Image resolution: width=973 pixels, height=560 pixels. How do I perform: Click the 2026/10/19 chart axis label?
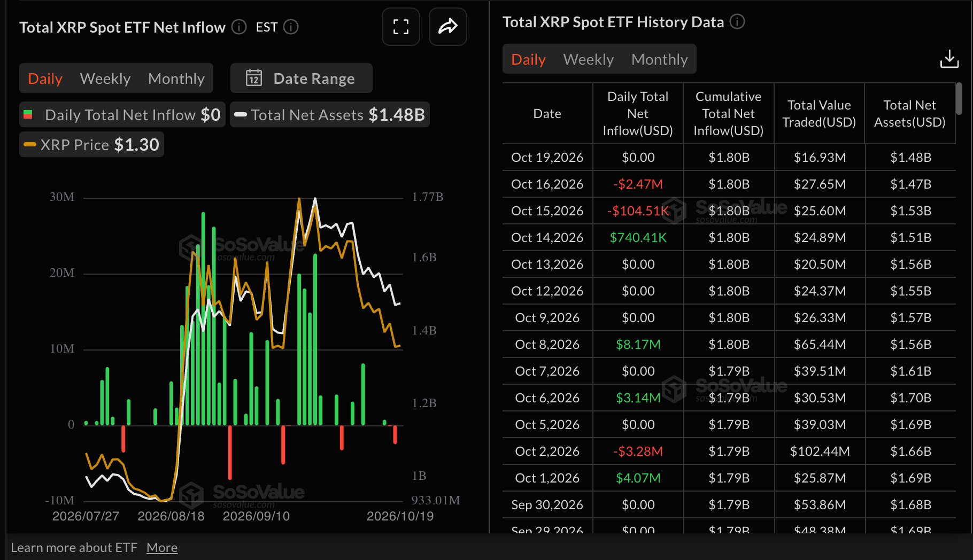[400, 516]
